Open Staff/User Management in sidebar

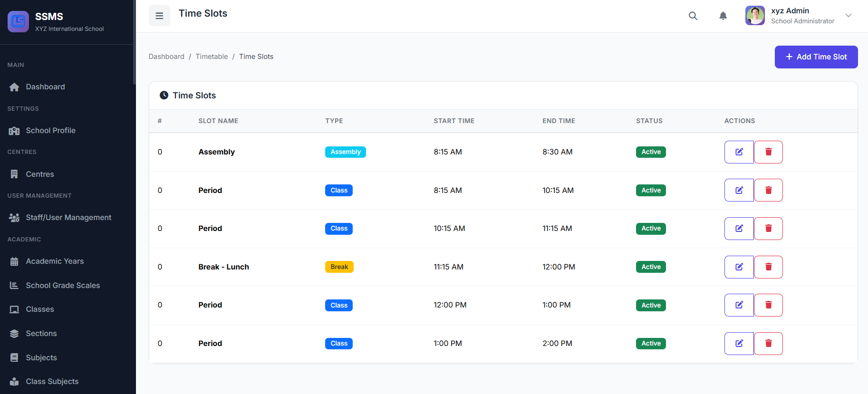pyautogui.click(x=68, y=218)
